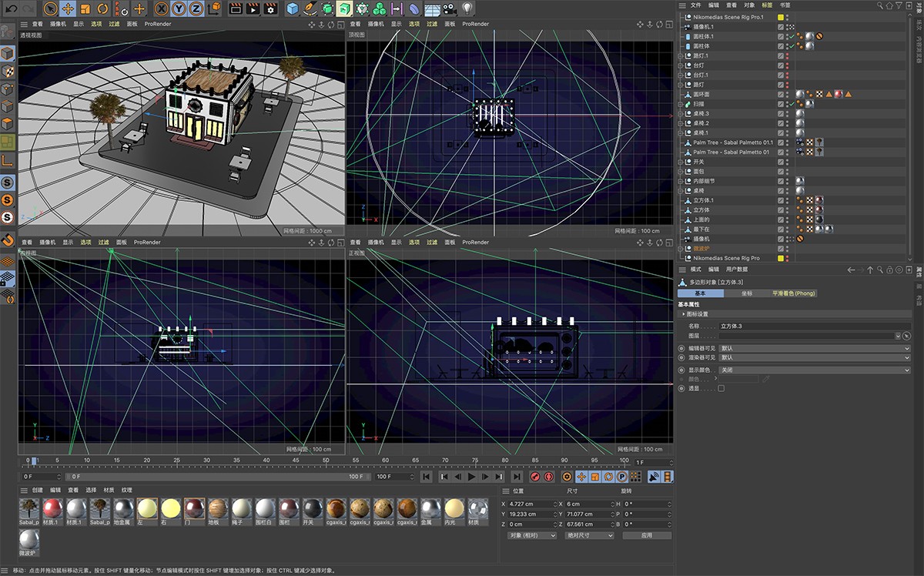
Task: Switch to the 坐标 attributes tab
Action: (747, 293)
